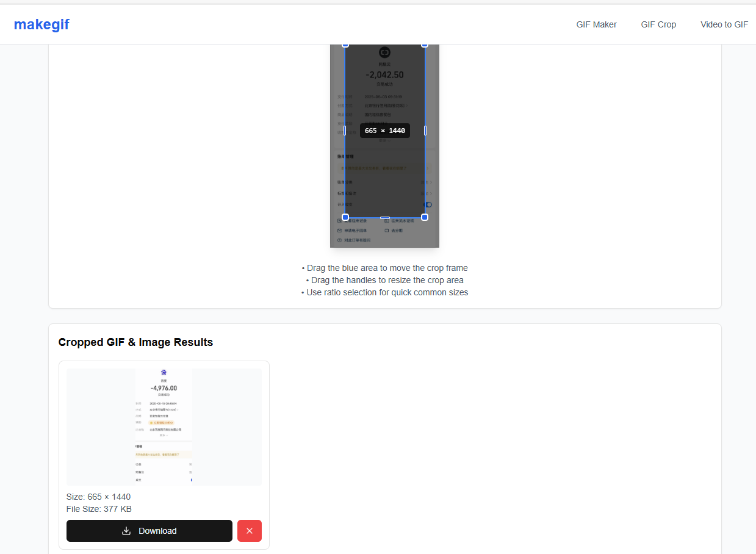Open the GIF Crop page
This screenshot has height=554, width=756.
658,25
